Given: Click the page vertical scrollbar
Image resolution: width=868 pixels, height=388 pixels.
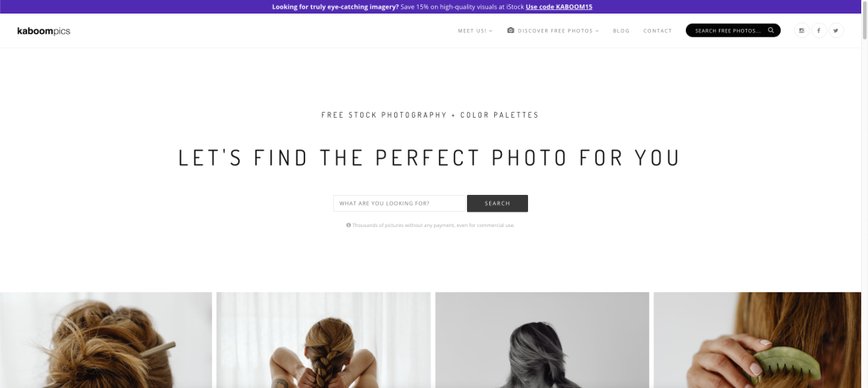Looking at the screenshot, I should 865,194.
